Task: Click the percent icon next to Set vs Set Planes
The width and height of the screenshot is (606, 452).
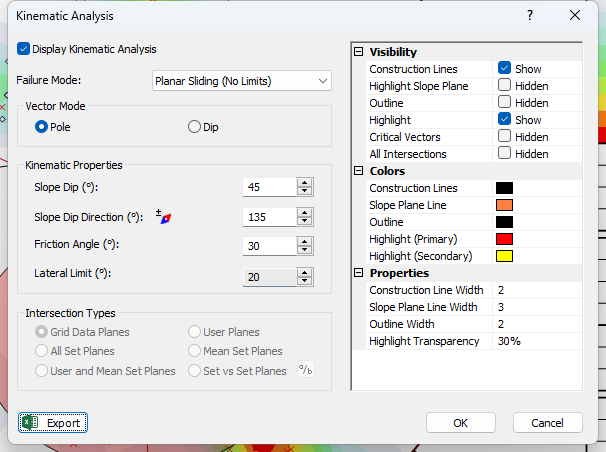Action: point(305,370)
